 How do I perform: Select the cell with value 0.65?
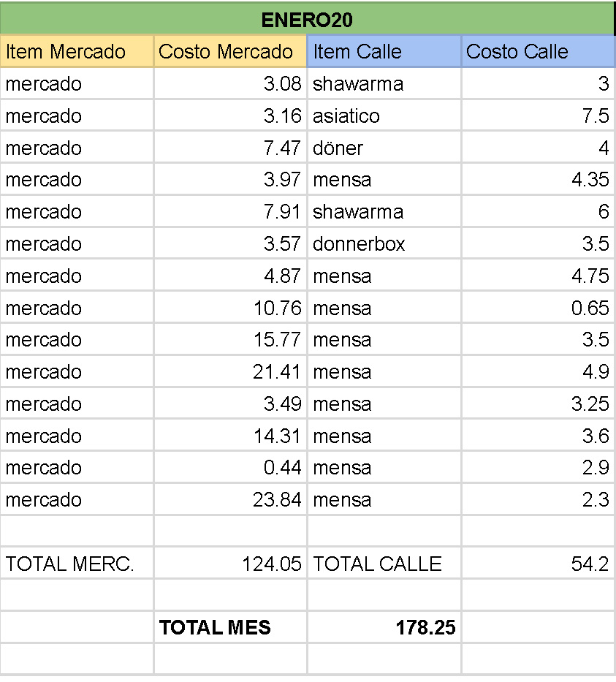(539, 308)
